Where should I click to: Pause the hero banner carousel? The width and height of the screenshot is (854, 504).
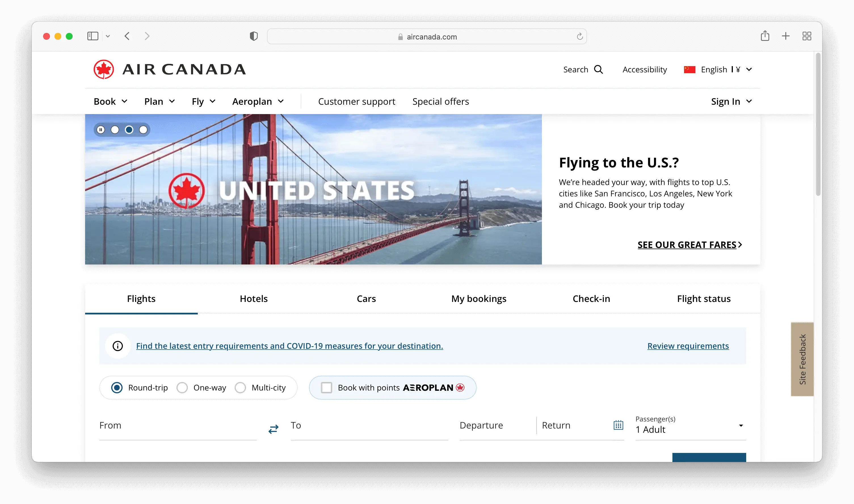[x=101, y=130]
